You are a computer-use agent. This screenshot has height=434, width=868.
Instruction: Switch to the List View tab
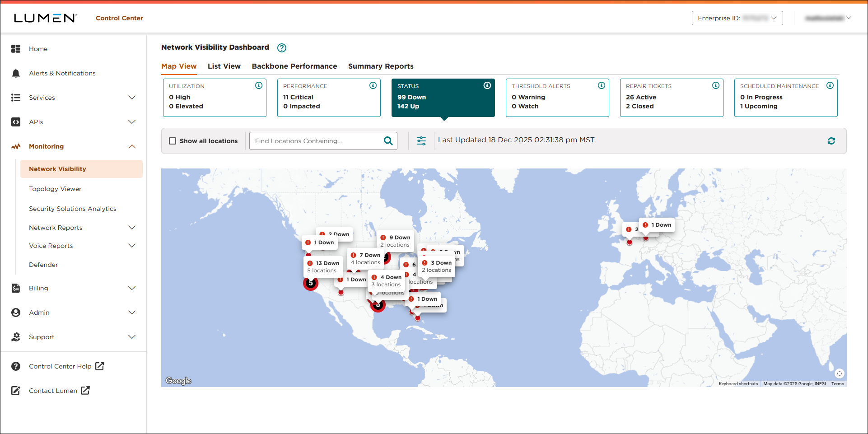(224, 66)
